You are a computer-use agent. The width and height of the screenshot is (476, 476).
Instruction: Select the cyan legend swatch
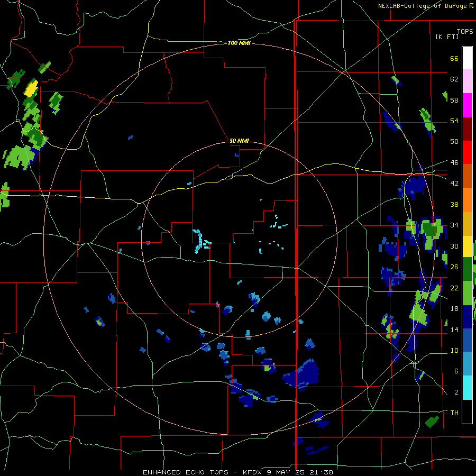pyautogui.click(x=467, y=388)
